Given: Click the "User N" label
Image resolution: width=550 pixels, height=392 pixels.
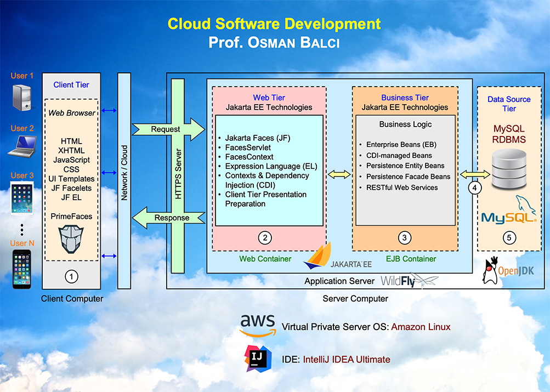Looking at the screenshot, I should pos(22,243).
